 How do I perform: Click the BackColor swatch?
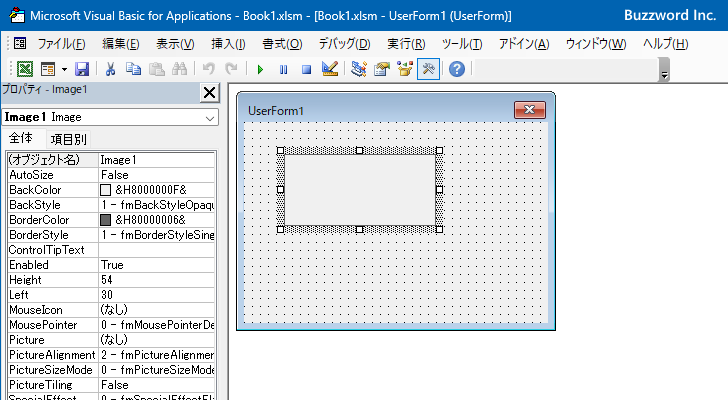pyautogui.click(x=106, y=190)
